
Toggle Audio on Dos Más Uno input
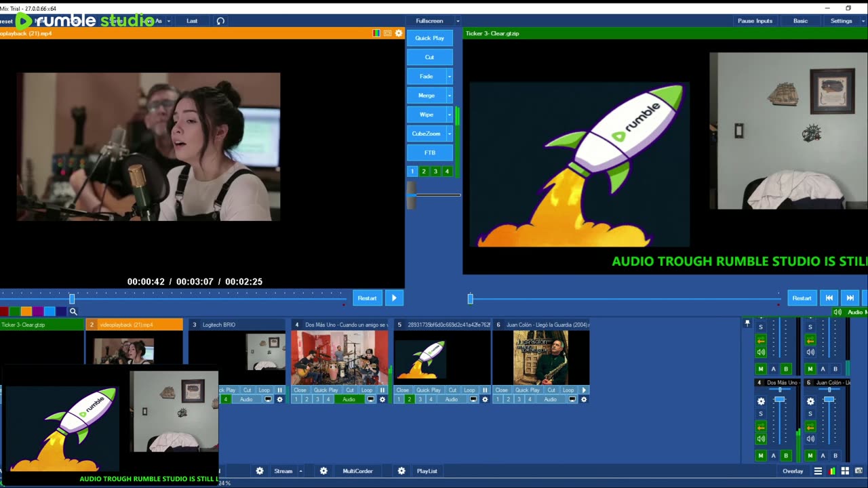pos(349,400)
